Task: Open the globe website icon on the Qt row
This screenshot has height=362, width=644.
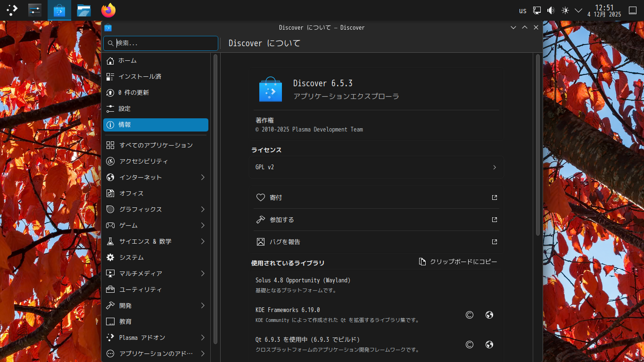Action: [x=489, y=345]
